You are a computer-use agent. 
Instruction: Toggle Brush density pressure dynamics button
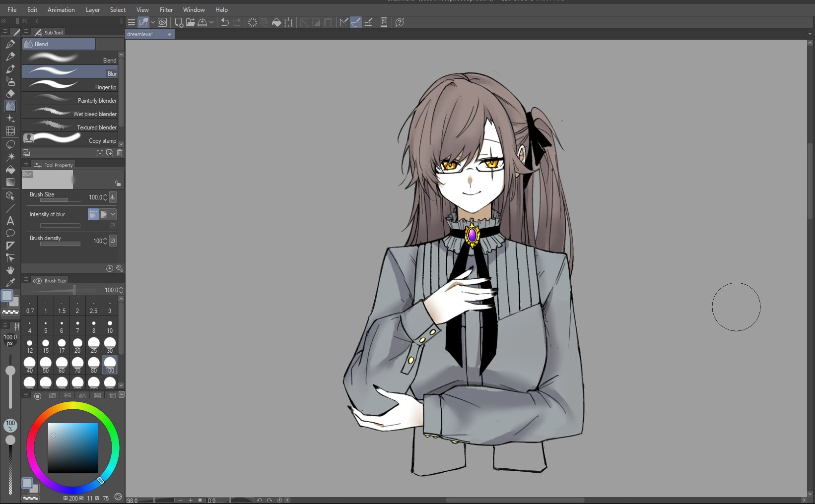113,241
